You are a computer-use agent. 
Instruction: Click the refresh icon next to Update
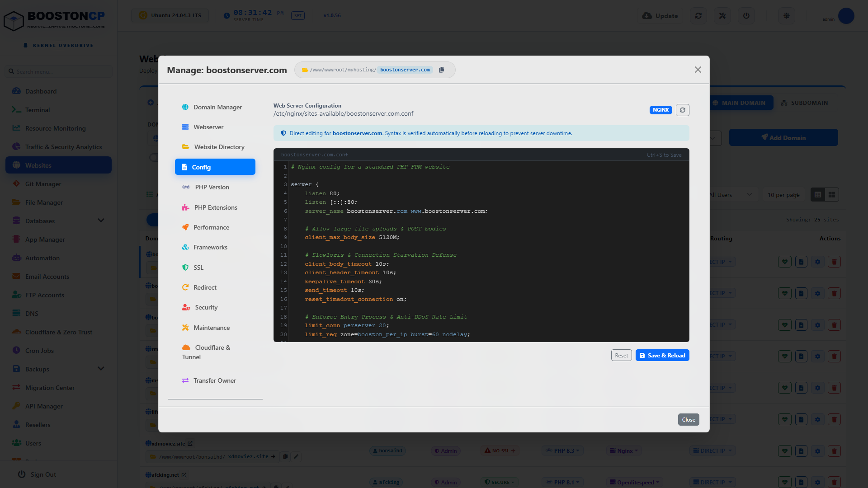tap(698, 16)
